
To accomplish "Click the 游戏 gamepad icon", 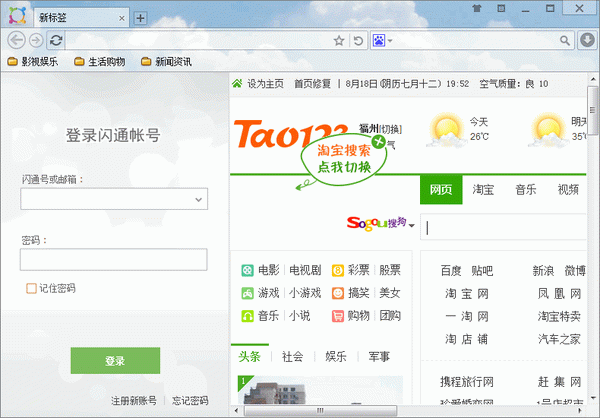I will (247, 294).
